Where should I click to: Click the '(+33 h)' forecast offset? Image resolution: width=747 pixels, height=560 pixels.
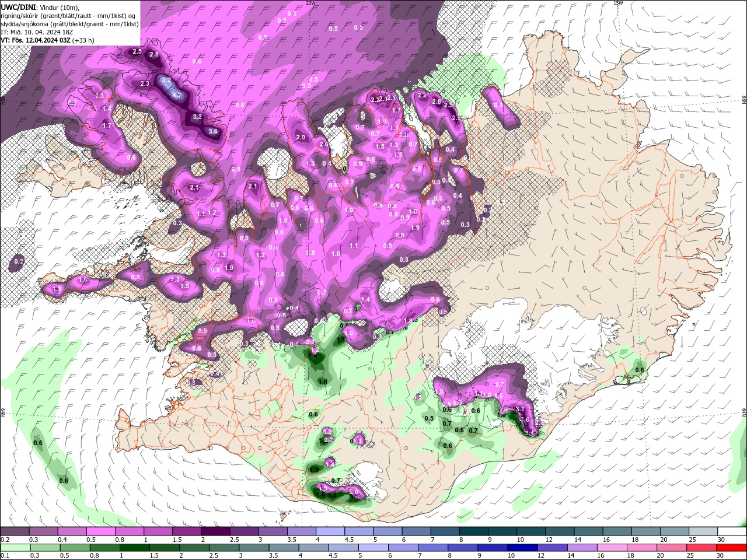tap(84, 40)
